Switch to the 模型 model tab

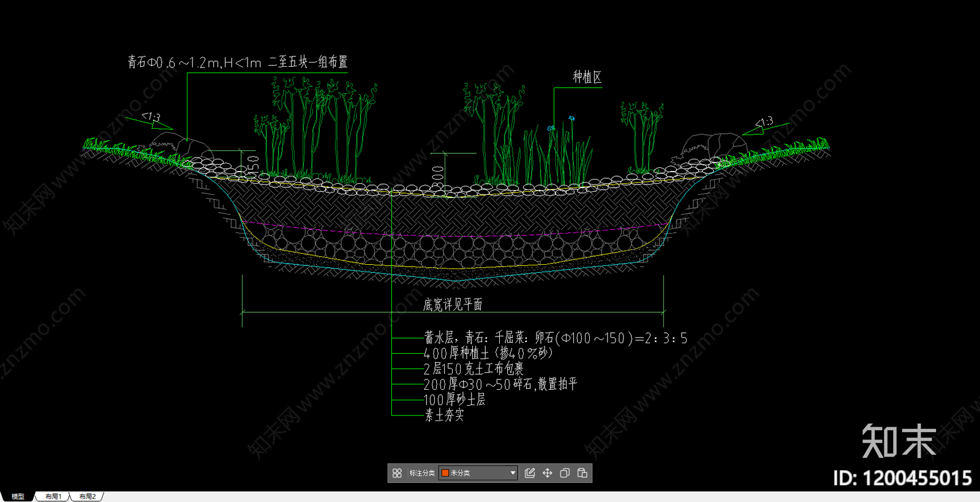18,496
